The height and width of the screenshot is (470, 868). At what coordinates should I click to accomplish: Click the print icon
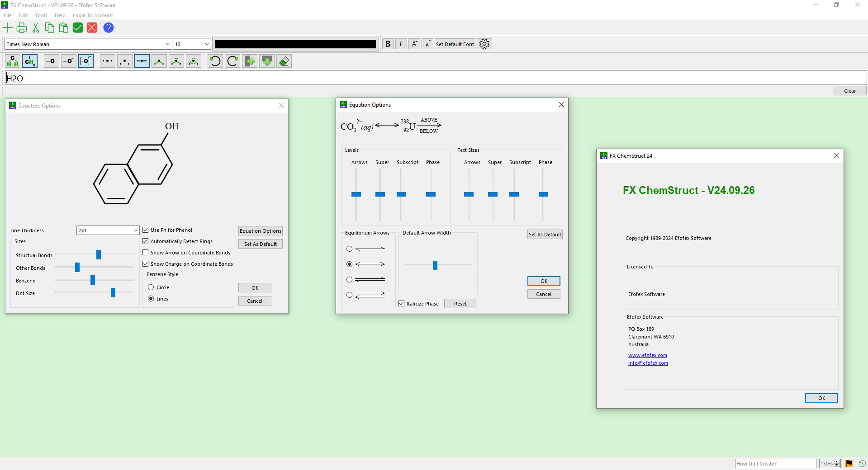tap(21, 28)
